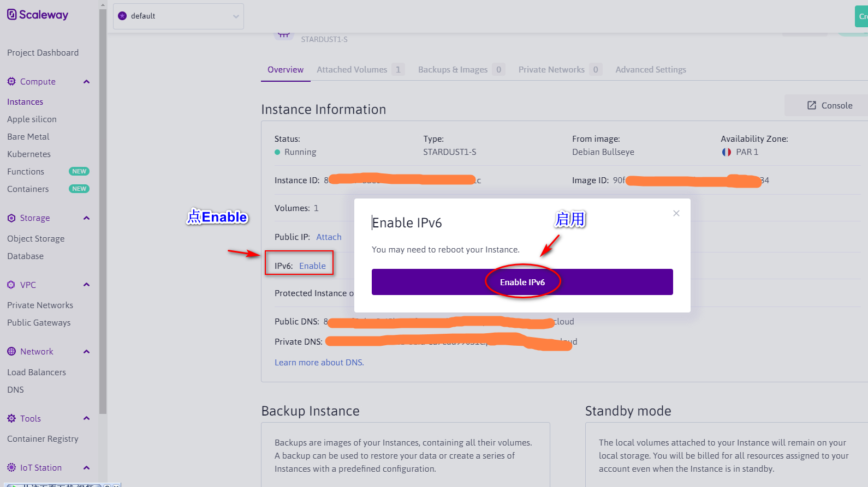Screen dimensions: 868x487
Task: Open Load Balancers in the sidebar
Action: 37,372
